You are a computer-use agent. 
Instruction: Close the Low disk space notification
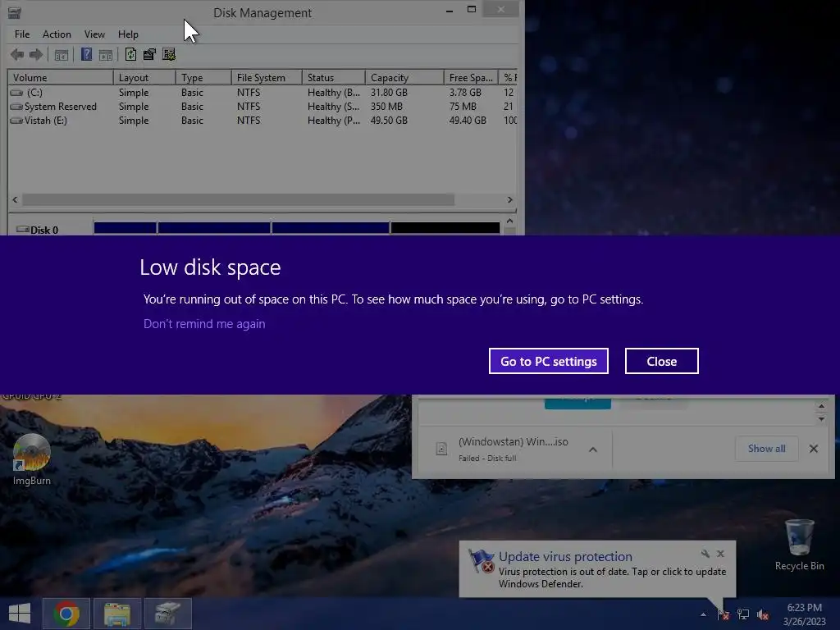(x=662, y=361)
